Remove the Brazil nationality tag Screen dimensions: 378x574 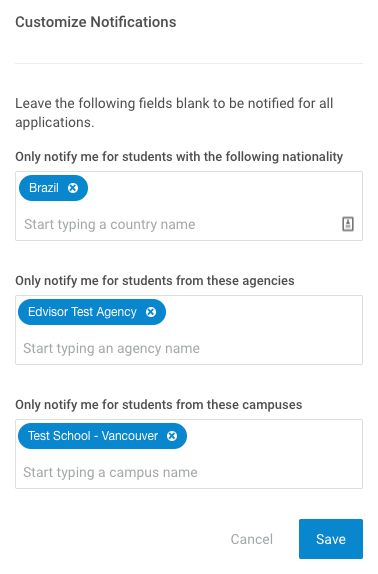pyautogui.click(x=73, y=188)
